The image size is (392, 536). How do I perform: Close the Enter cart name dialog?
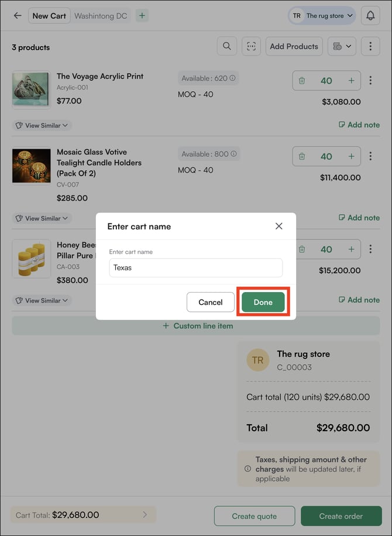pyautogui.click(x=279, y=226)
